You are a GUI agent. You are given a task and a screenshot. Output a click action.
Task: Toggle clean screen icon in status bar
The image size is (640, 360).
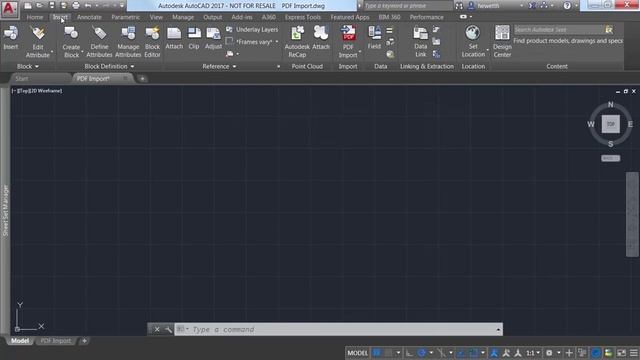tap(621, 353)
